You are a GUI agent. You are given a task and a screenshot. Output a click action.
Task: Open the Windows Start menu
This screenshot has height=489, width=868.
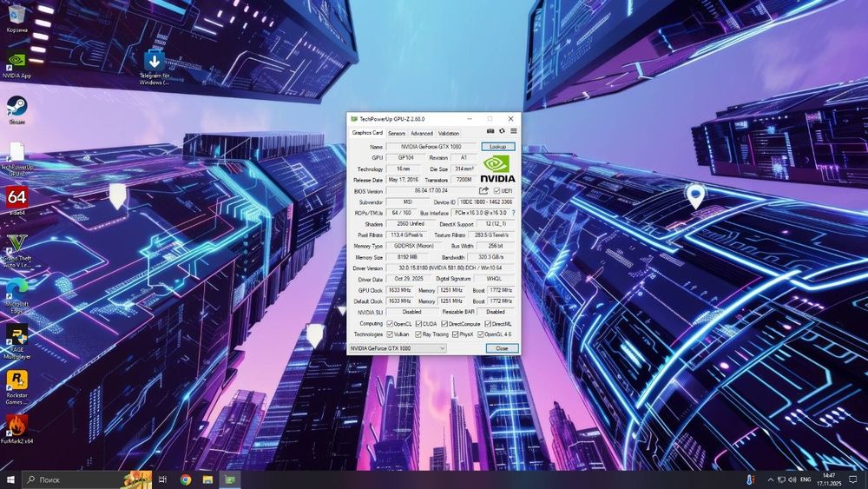pos(10,479)
